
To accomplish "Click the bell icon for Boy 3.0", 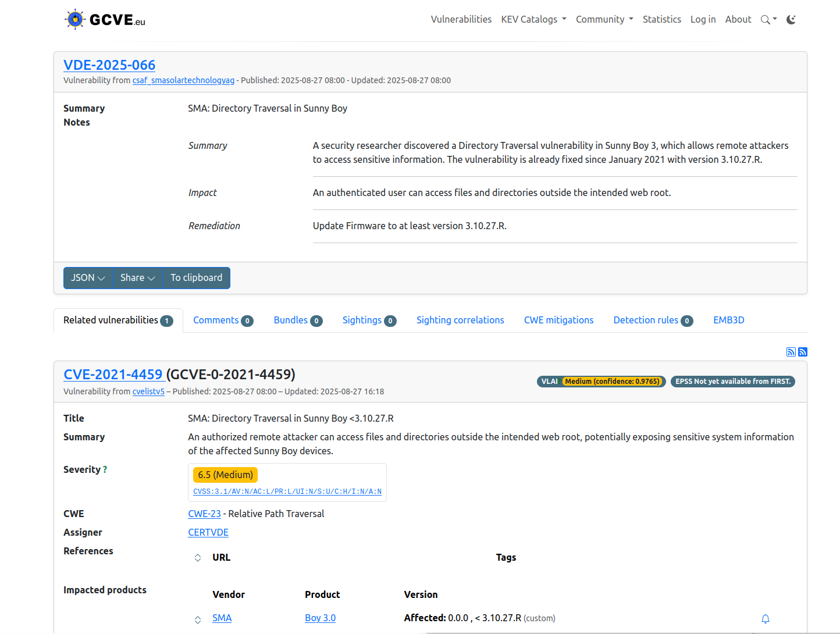I will click(x=766, y=619).
